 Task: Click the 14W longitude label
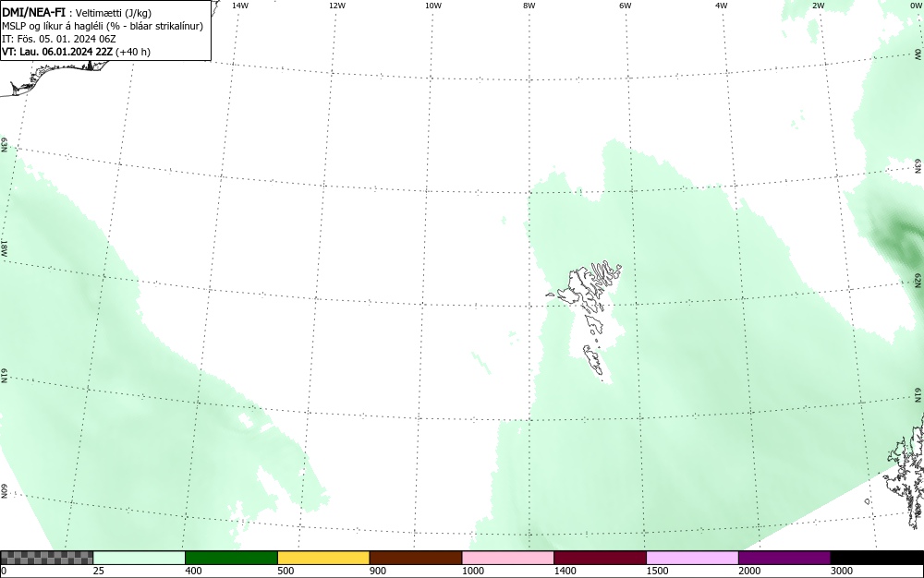pos(240,6)
